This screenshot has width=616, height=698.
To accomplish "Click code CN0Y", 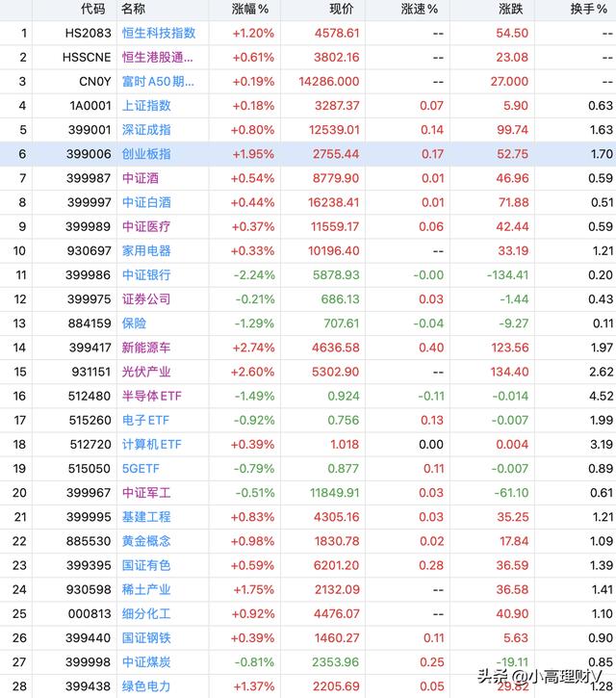I will tap(94, 82).
